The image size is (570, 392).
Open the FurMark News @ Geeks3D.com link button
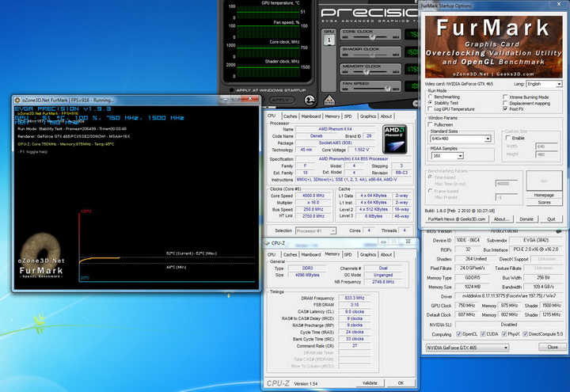tap(457, 219)
